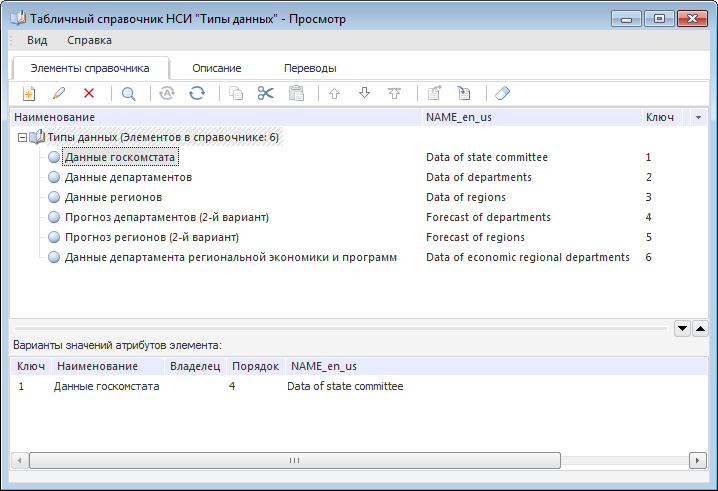Screen dimensions: 718x491
Task: Click the pencil edit element icon
Action: point(59,93)
